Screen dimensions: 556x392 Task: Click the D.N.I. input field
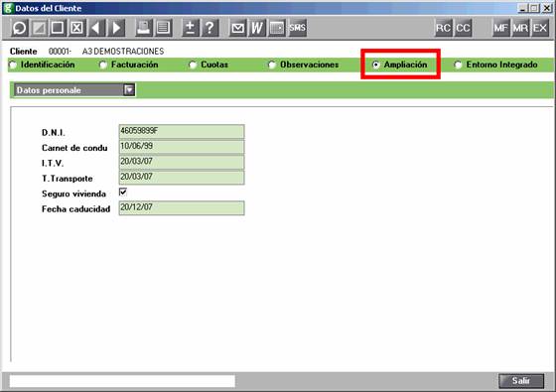click(x=182, y=131)
